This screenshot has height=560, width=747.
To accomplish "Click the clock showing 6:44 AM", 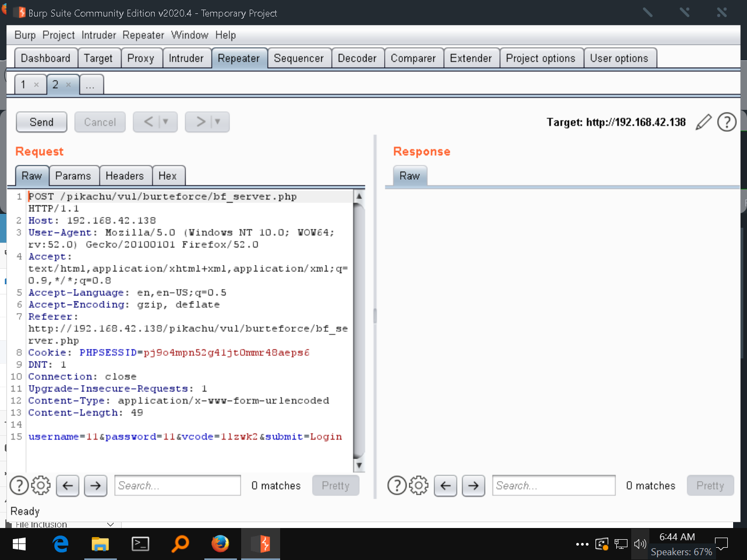I will (677, 537).
